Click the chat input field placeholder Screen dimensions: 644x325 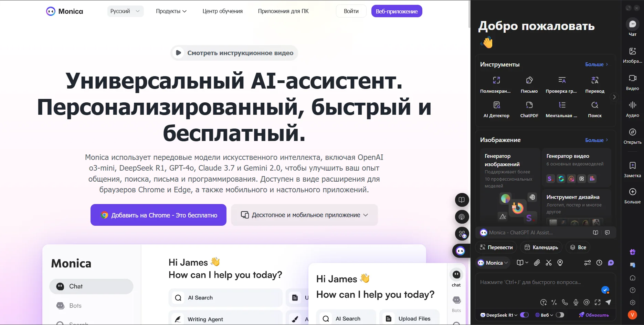point(530,282)
